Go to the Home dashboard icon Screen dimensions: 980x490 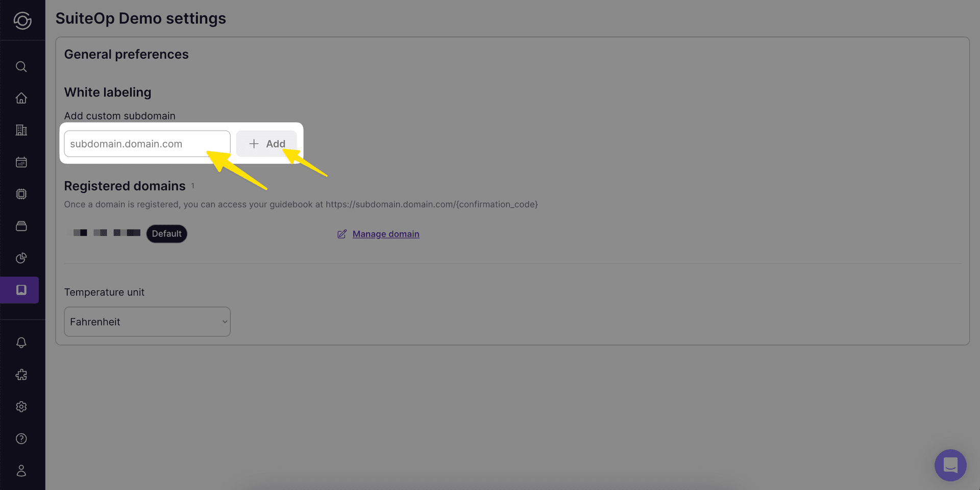[21, 97]
